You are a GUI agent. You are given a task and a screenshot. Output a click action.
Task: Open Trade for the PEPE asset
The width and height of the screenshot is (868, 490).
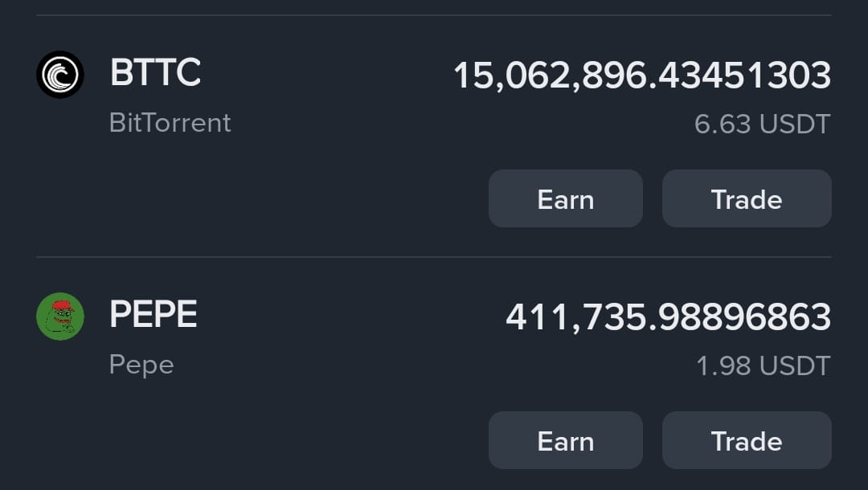click(x=747, y=440)
